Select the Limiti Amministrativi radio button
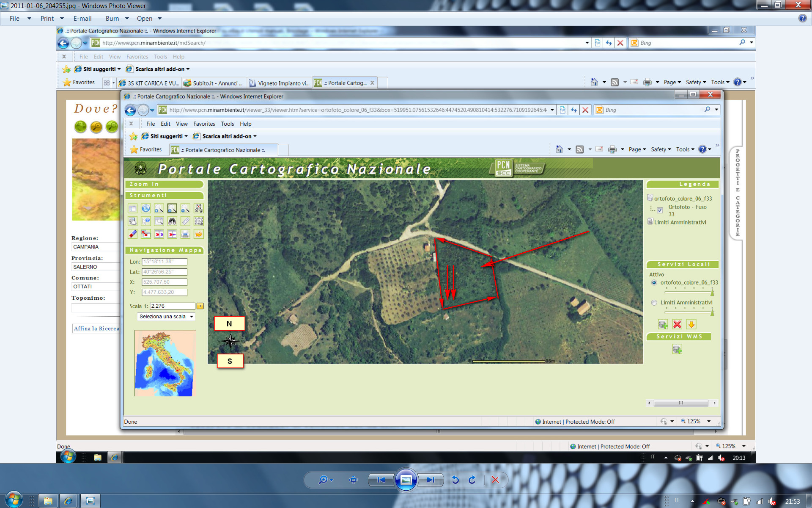The width and height of the screenshot is (812, 508). pyautogui.click(x=654, y=303)
